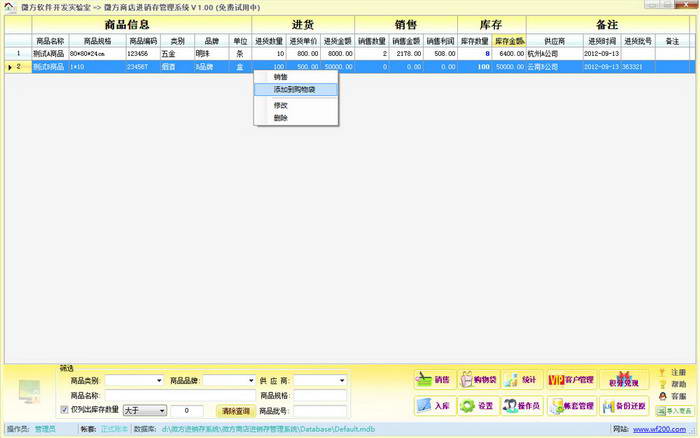Select the 80*80*24cm spec cell
The height and width of the screenshot is (438, 700).
[x=97, y=54]
